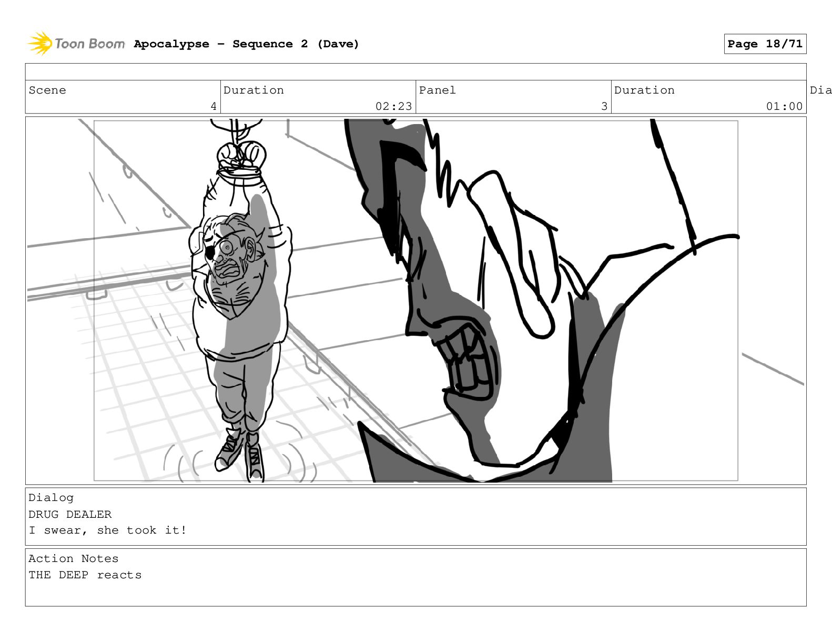Click the 'DRUG DEALER' character name
The image size is (832, 644).
pyautogui.click(x=70, y=514)
